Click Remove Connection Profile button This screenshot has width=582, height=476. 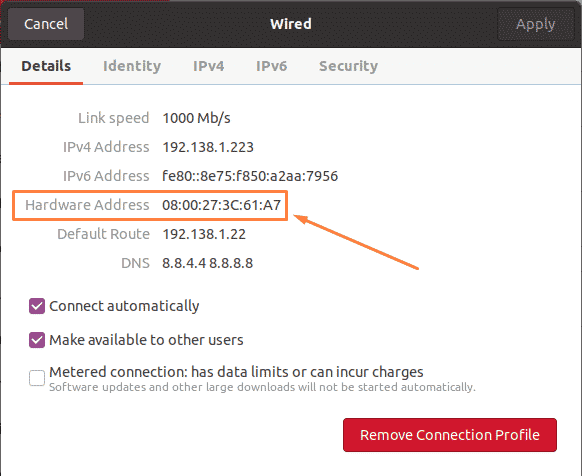point(450,435)
